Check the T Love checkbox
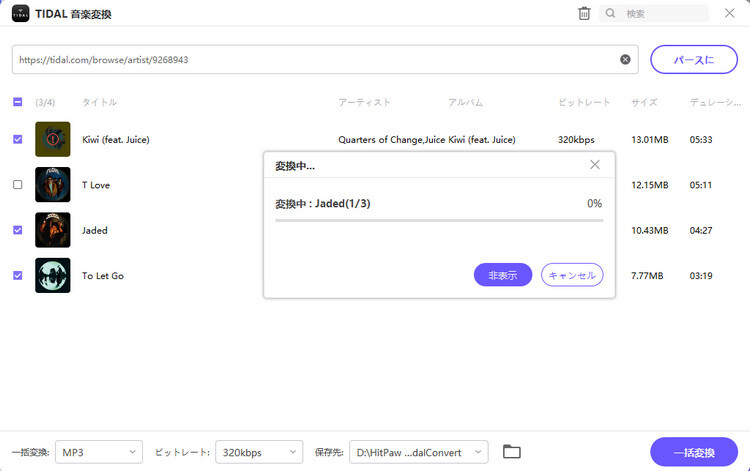The width and height of the screenshot is (750, 471). tap(18, 185)
